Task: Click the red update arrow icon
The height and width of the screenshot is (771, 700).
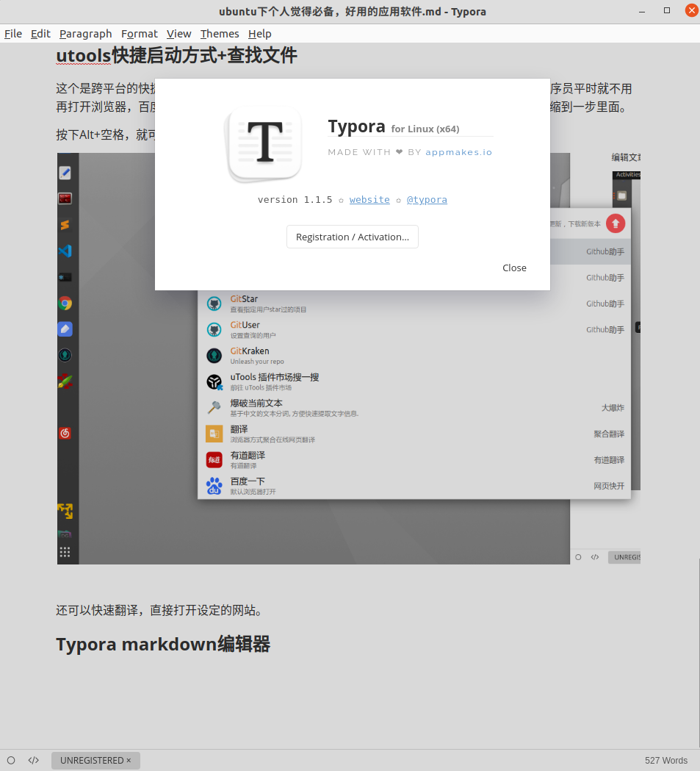Action: pos(616,223)
